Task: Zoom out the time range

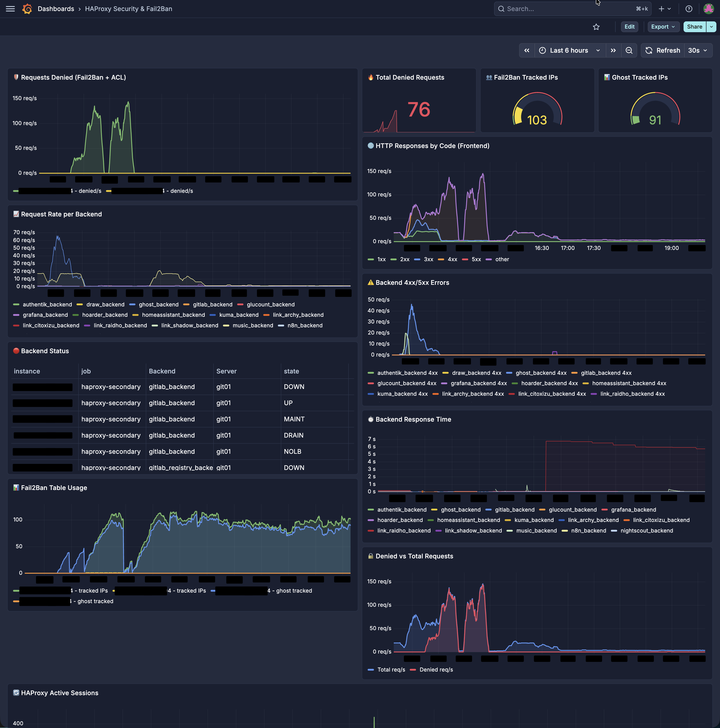Action: [x=629, y=50]
